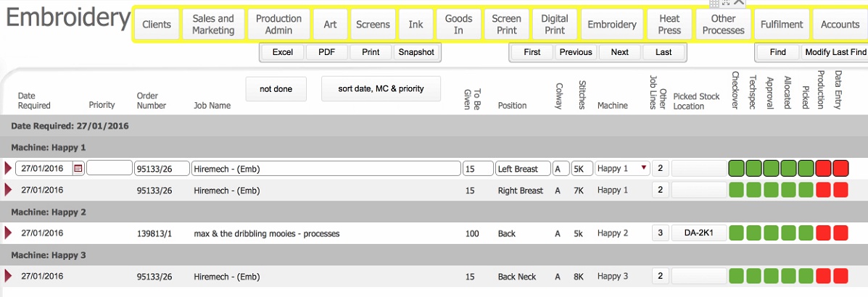Toggle the red Production status on the Left Breast row
The image size is (868, 297).
click(823, 169)
